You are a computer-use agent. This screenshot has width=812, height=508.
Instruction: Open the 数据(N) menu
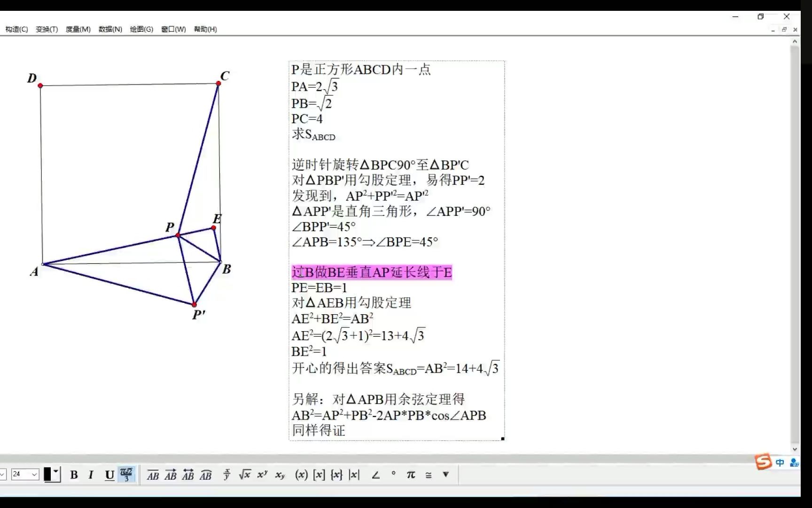click(110, 29)
